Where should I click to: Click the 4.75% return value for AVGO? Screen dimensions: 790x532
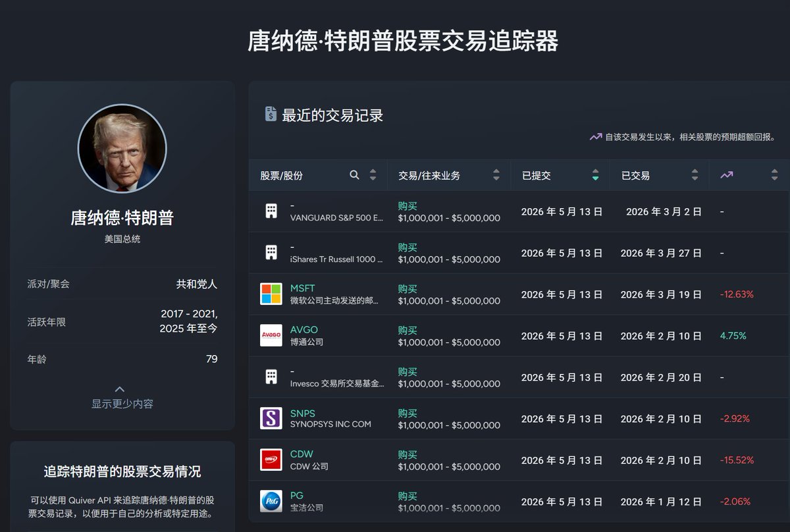coord(733,336)
